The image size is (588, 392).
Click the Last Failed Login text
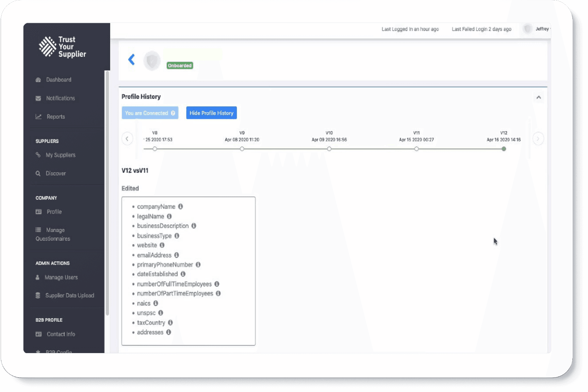click(482, 29)
